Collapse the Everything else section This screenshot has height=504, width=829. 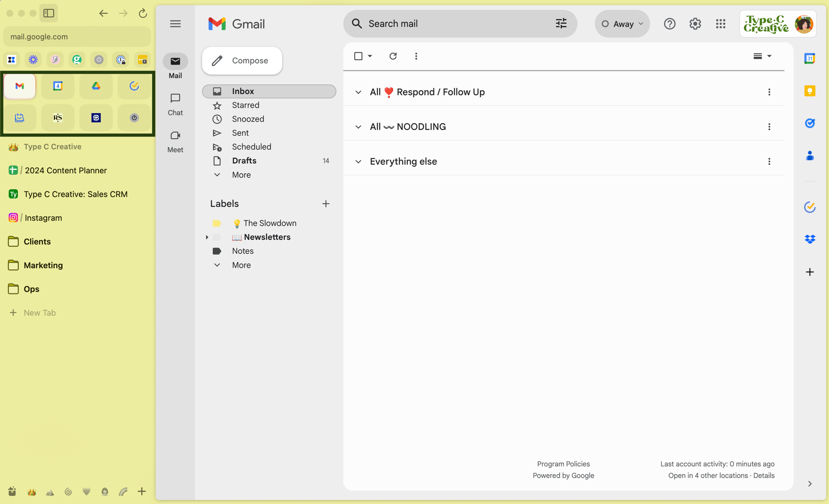(x=359, y=162)
